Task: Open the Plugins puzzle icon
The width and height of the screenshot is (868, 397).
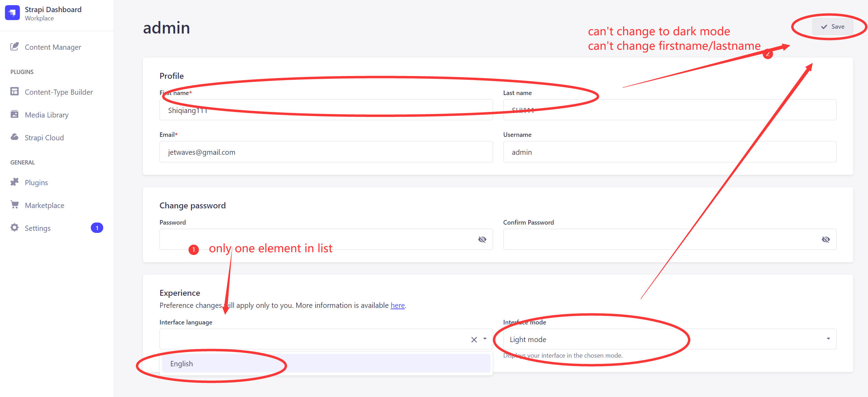Action: 15,182
